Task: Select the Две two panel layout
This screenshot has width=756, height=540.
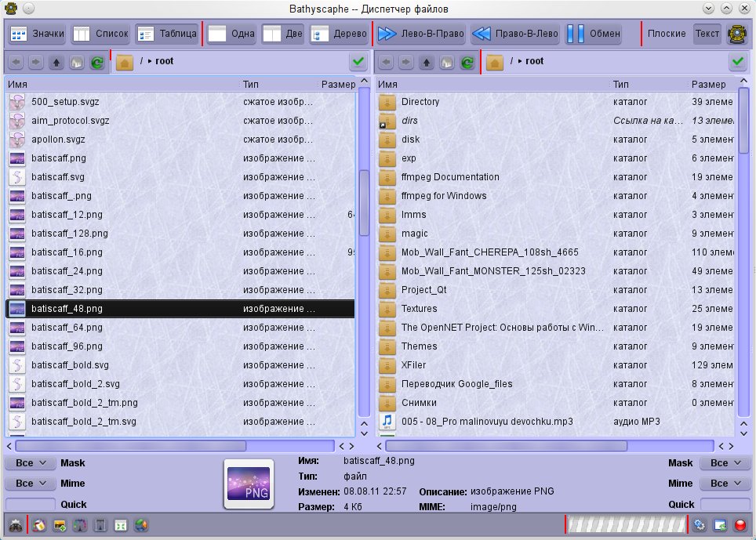Action: [x=283, y=34]
